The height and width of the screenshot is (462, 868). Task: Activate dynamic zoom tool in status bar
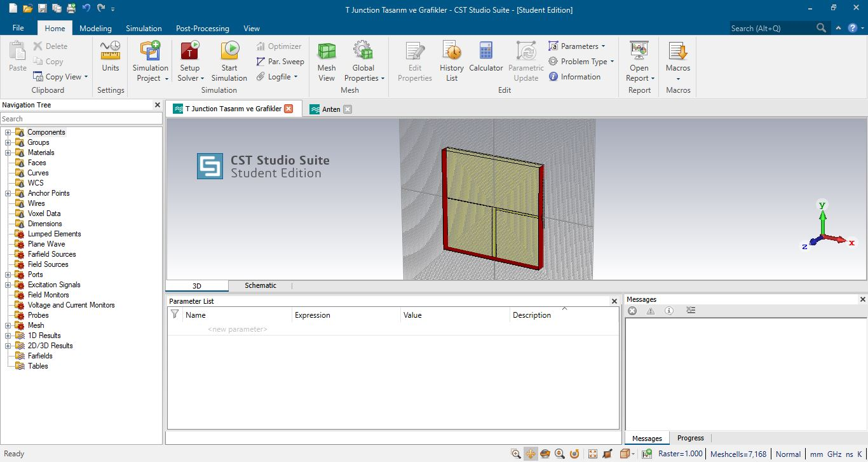(x=560, y=454)
